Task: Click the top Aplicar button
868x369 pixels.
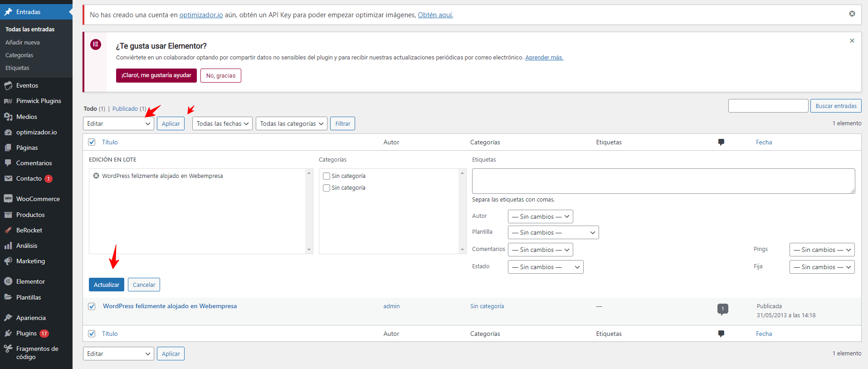Action: (x=171, y=123)
